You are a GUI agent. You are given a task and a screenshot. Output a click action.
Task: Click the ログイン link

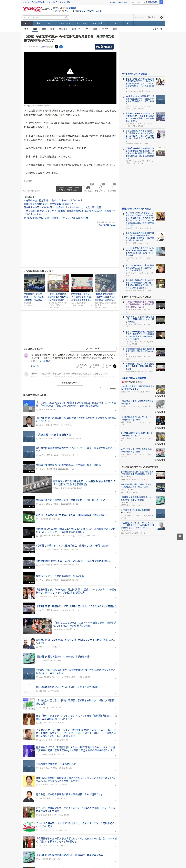pyautogui.click(x=57, y=11)
